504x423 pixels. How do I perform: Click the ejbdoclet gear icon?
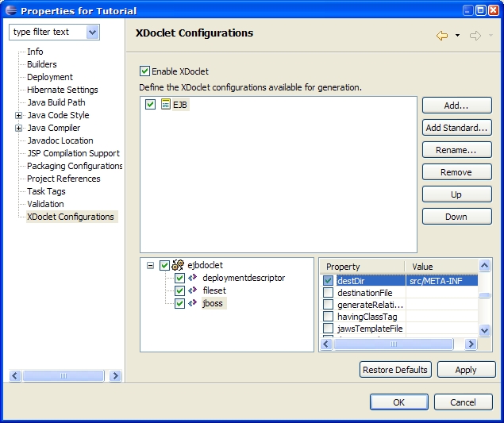click(x=178, y=266)
